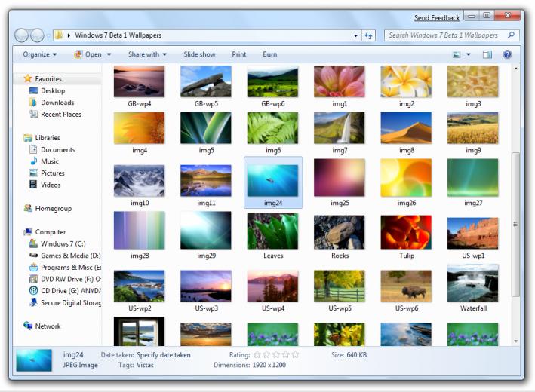Click Specify date taken in details pane

(x=164, y=355)
